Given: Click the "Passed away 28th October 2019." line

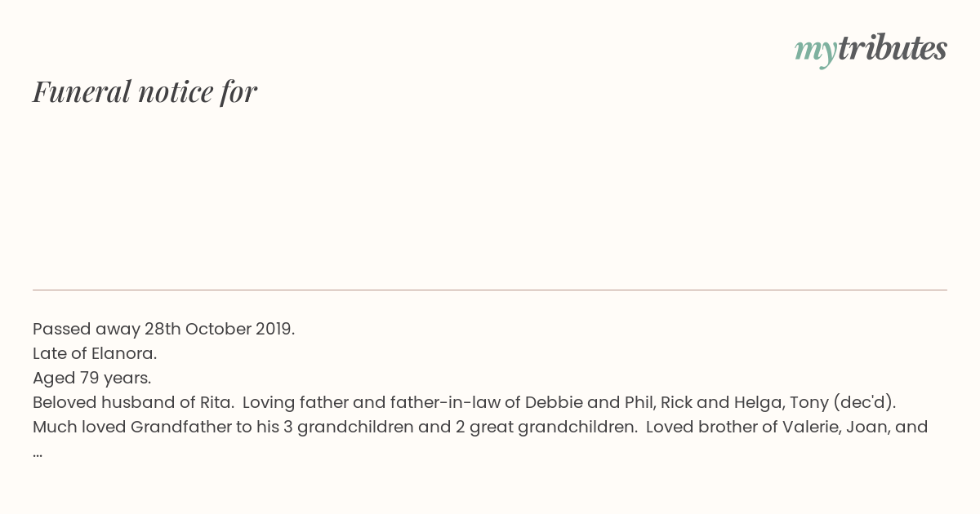Looking at the screenshot, I should (163, 329).
